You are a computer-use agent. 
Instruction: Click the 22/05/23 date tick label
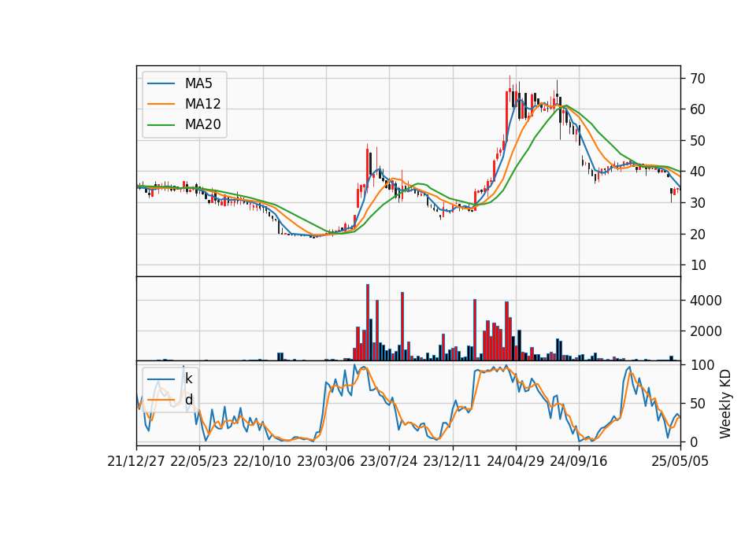coord(199,461)
